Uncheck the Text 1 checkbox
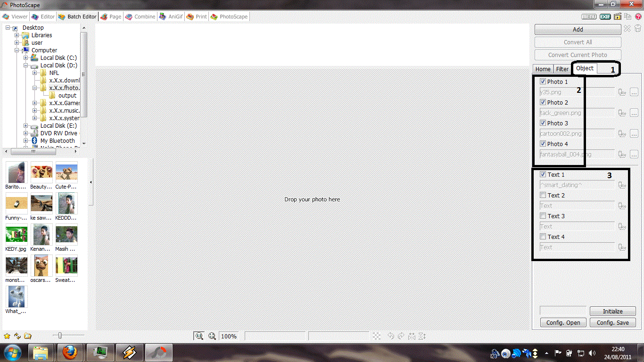The image size is (644, 362). tap(543, 174)
